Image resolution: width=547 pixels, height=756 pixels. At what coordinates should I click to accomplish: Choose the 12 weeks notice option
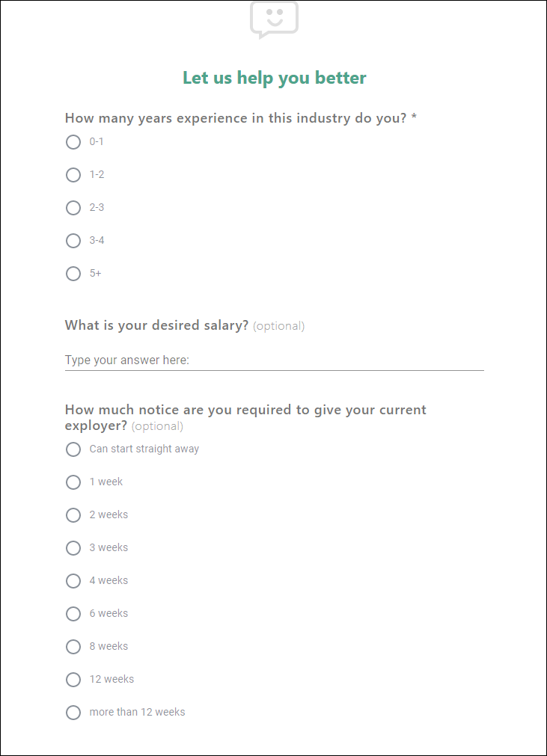click(73, 680)
